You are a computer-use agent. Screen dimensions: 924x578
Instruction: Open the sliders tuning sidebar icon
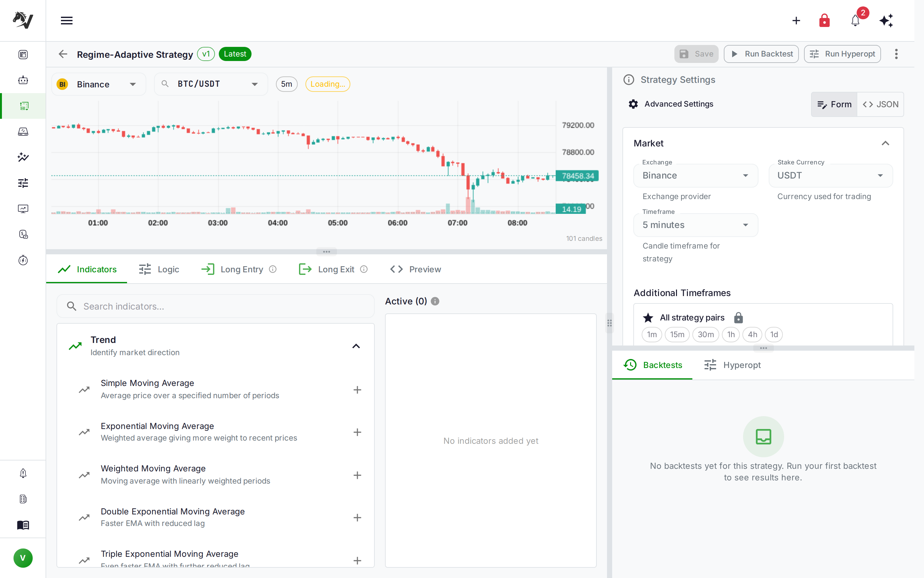[x=23, y=183]
